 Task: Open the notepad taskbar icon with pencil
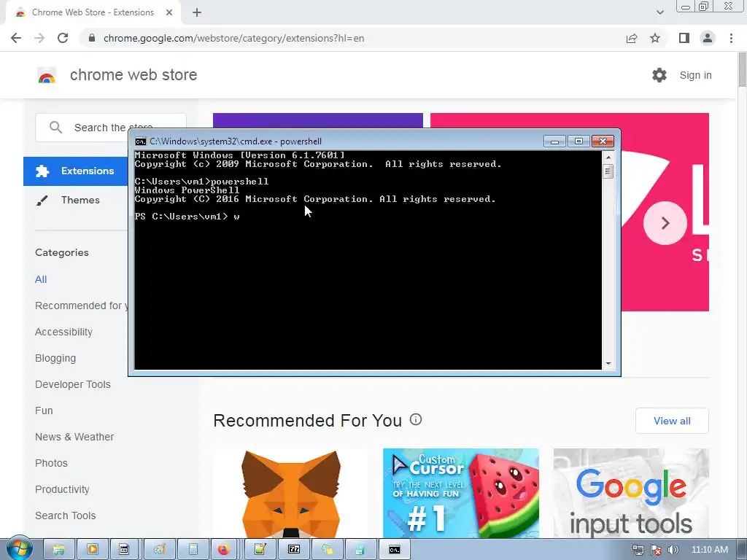[260, 550]
